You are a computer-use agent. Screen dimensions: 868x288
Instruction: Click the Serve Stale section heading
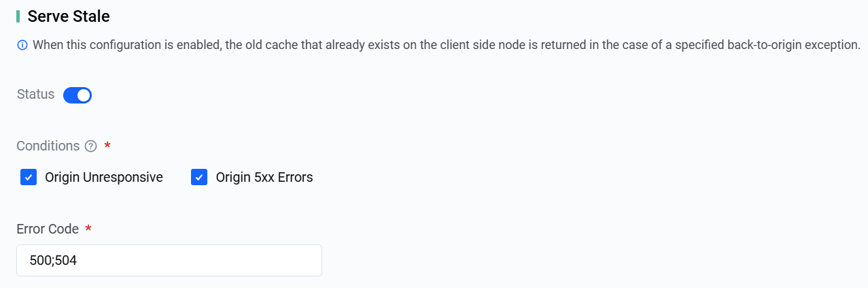click(69, 16)
